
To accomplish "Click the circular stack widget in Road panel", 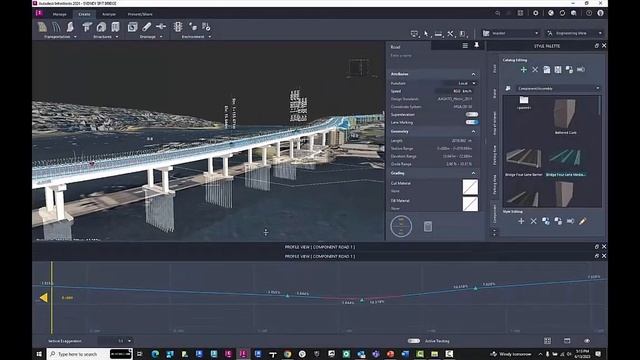I will pyautogui.click(x=401, y=226).
